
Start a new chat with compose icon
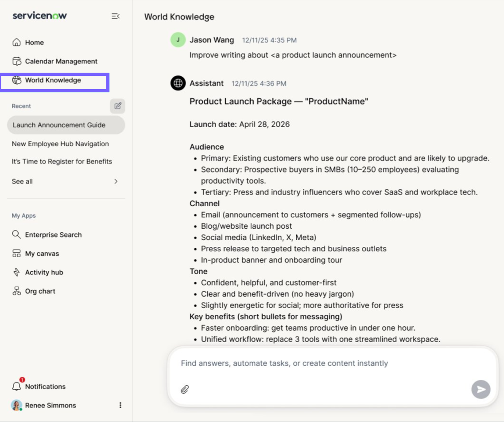(118, 106)
